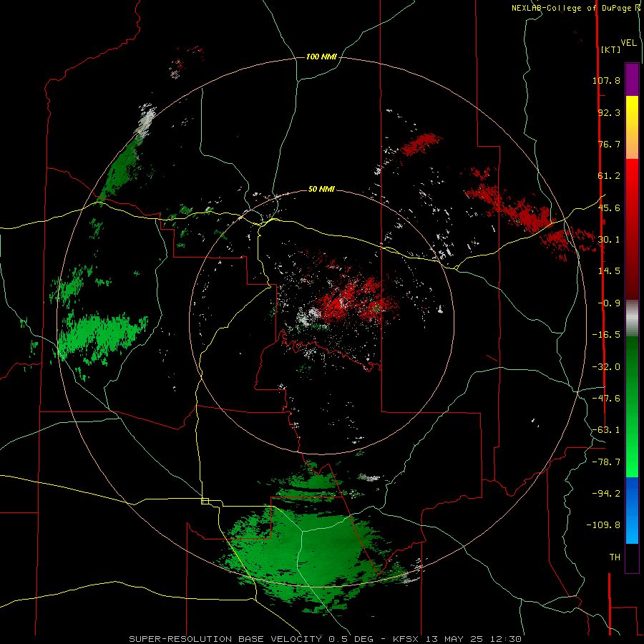644x644 pixels.
Task: Click the Super-Resolution Base Velocity caption
Action: pos(326,639)
